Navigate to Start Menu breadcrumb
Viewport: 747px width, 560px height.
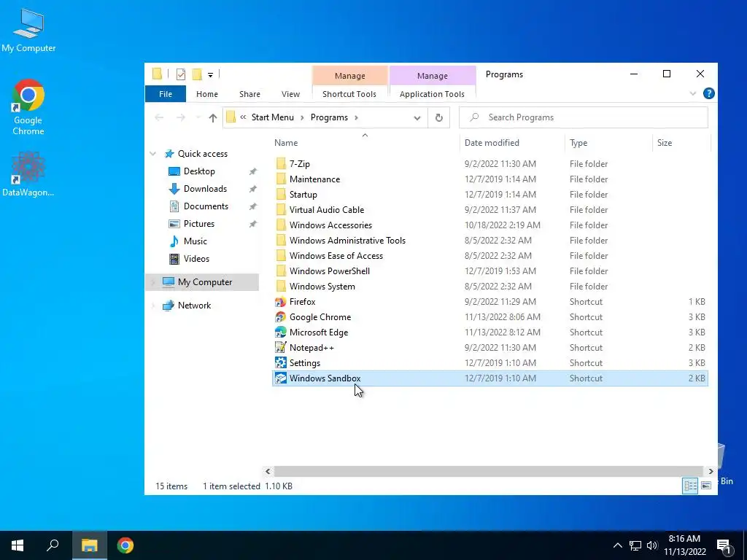(273, 117)
